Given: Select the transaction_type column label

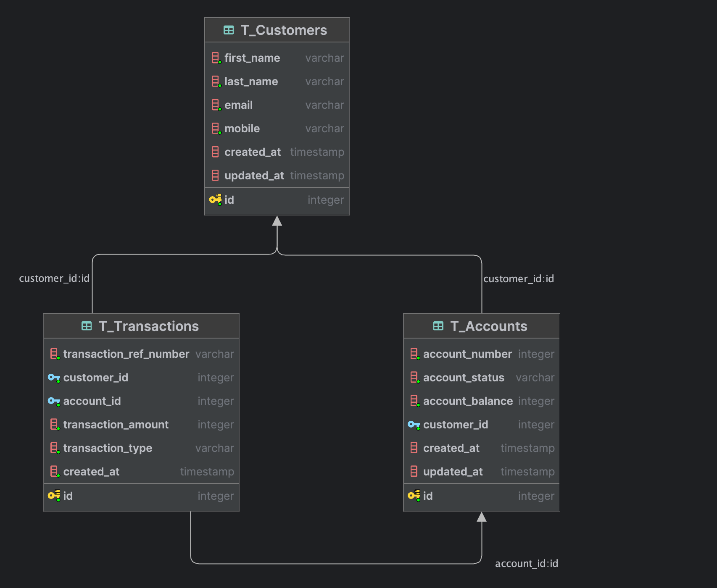Looking at the screenshot, I should coord(108,448).
